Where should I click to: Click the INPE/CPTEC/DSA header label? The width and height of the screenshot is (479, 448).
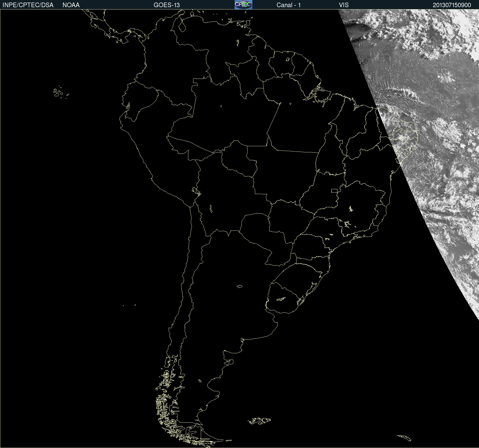click(28, 5)
